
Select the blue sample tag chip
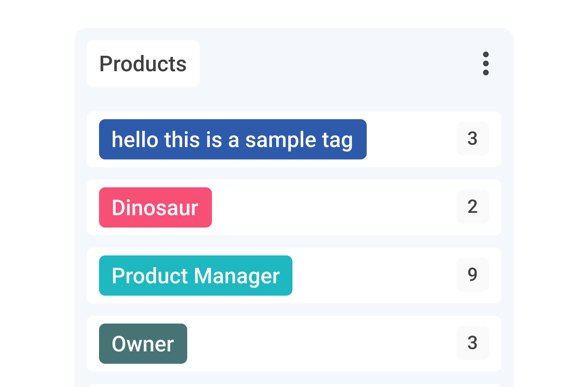232,139
